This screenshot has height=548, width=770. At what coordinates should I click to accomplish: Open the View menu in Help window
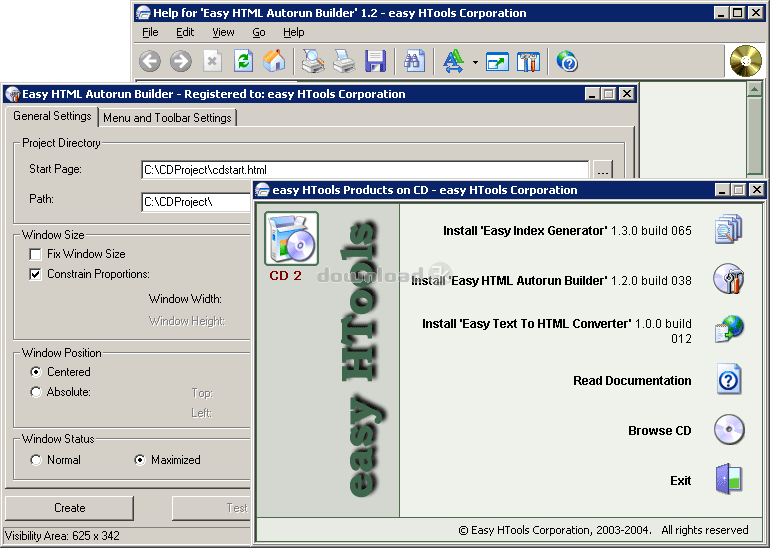tap(223, 32)
